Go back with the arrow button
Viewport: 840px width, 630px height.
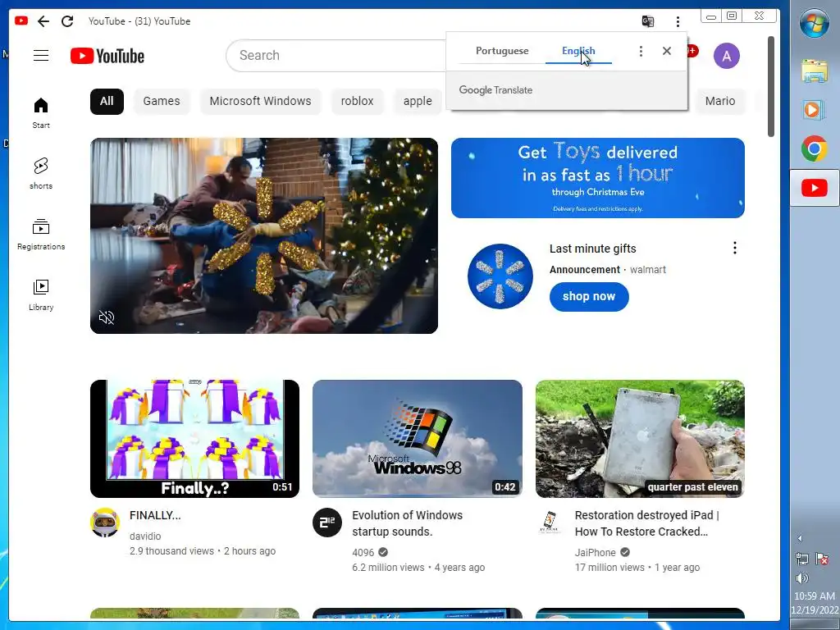pos(43,21)
